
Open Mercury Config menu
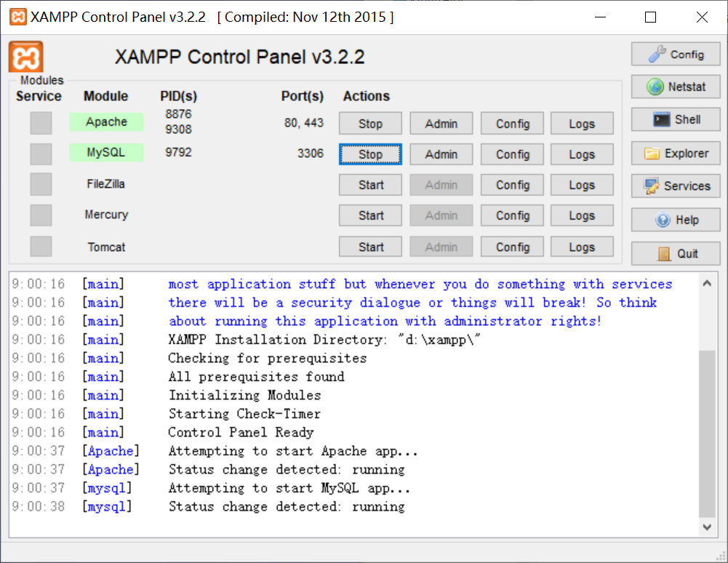[513, 215]
